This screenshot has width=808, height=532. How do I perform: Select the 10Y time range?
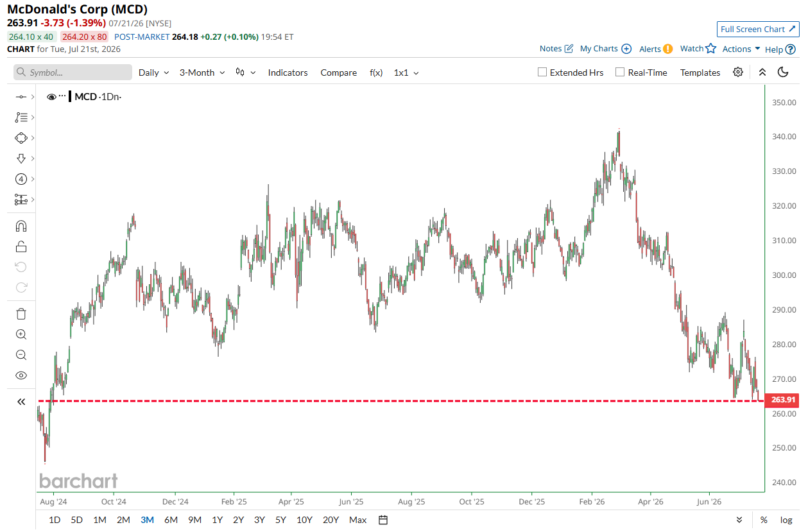304,520
